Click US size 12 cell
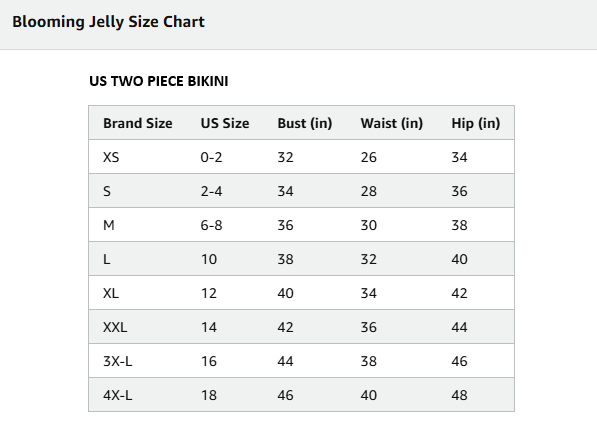This screenshot has height=444, width=597. (209, 293)
